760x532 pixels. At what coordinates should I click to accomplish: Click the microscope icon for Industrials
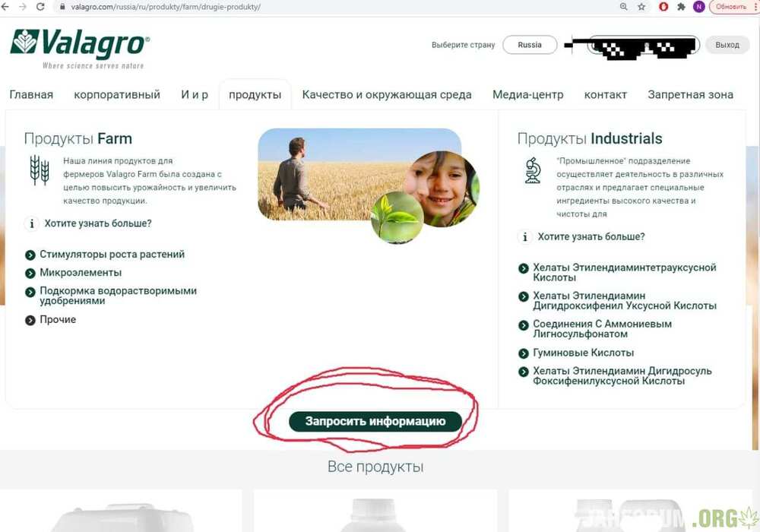point(533,170)
